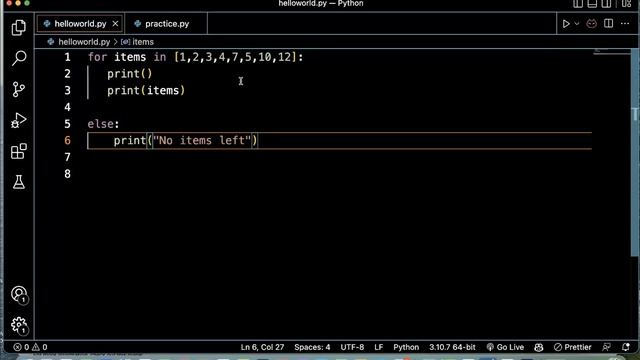This screenshot has width=640, height=360.
Task: Open the Source Control view
Action: 18,89
